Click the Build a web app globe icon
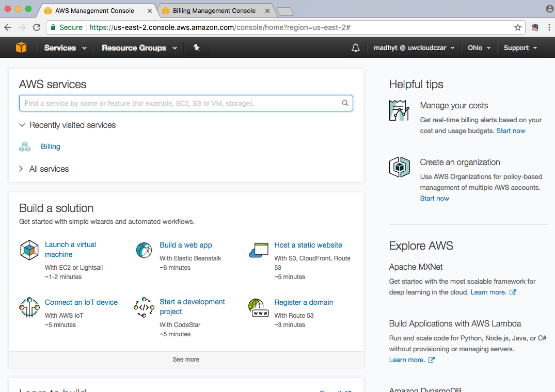This screenshot has height=392, width=555. pyautogui.click(x=144, y=250)
